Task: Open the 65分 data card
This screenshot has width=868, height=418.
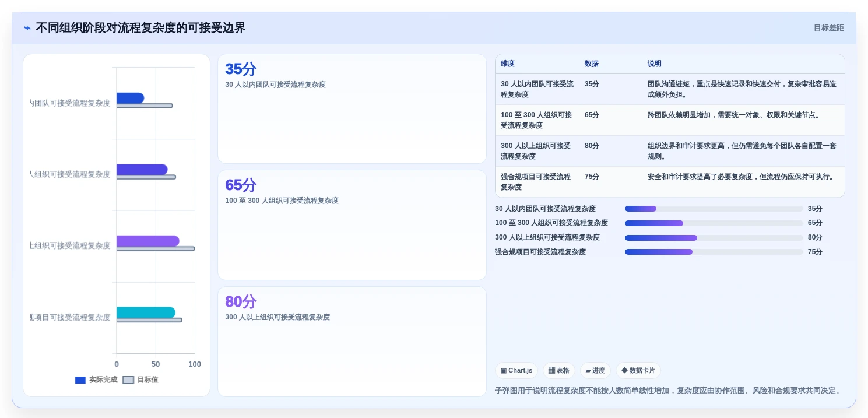Action: point(352,225)
